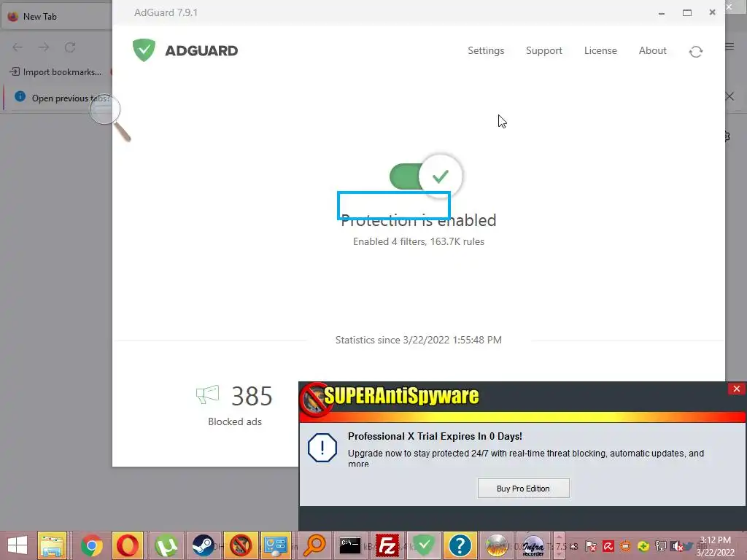The width and height of the screenshot is (747, 560).
Task: Open AdGuard Settings menu
Action: [485, 50]
